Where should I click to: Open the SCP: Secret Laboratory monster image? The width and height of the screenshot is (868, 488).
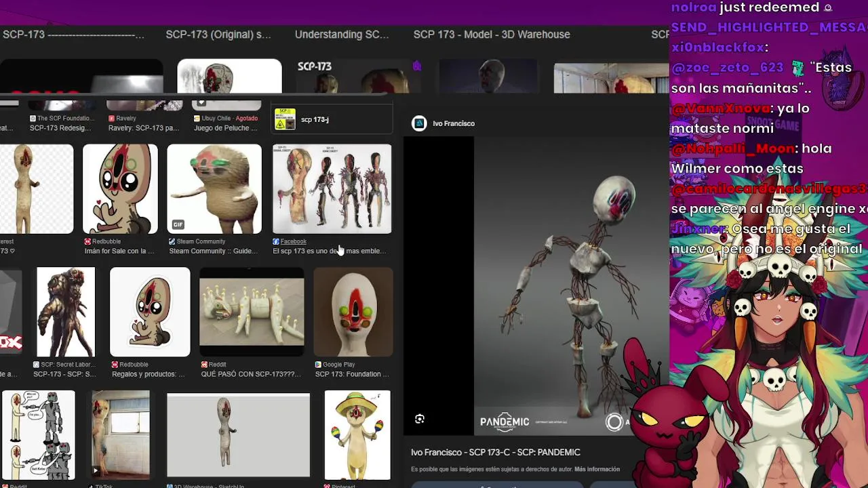pos(66,312)
